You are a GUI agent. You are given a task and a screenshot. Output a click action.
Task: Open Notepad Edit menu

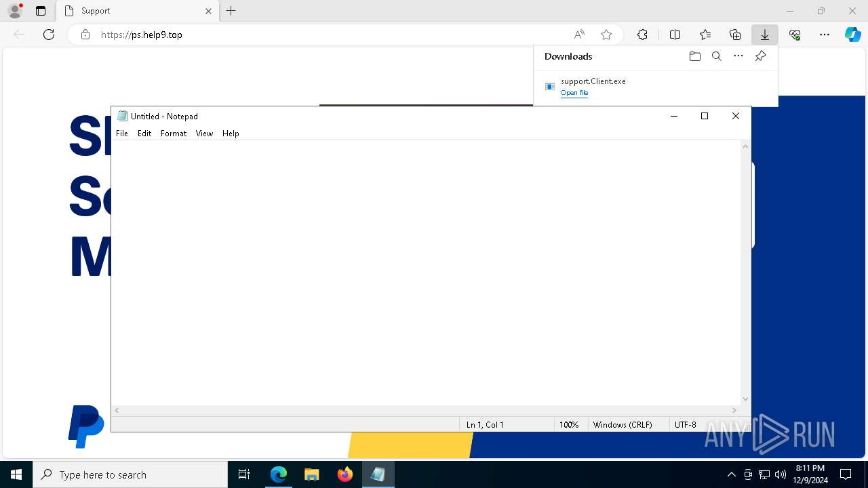tap(144, 134)
